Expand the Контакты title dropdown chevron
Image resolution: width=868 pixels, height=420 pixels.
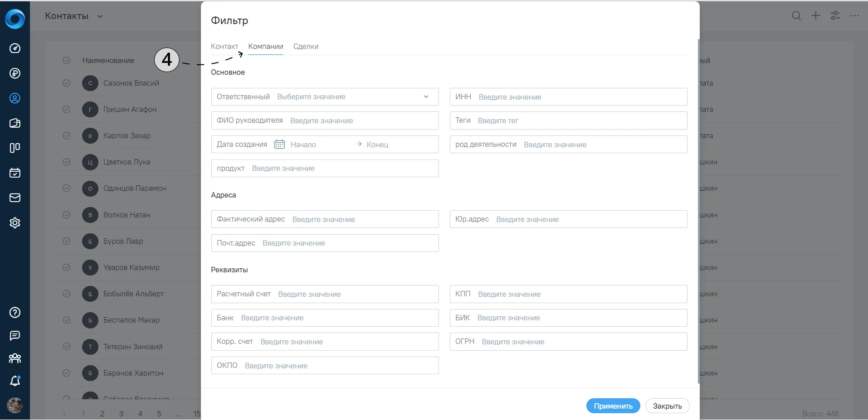(x=100, y=16)
